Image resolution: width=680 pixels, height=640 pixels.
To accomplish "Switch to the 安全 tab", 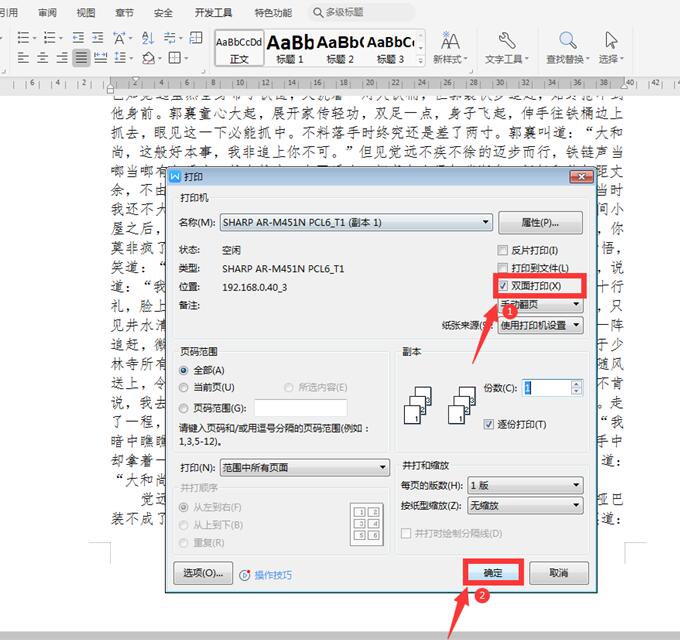I will (x=163, y=13).
